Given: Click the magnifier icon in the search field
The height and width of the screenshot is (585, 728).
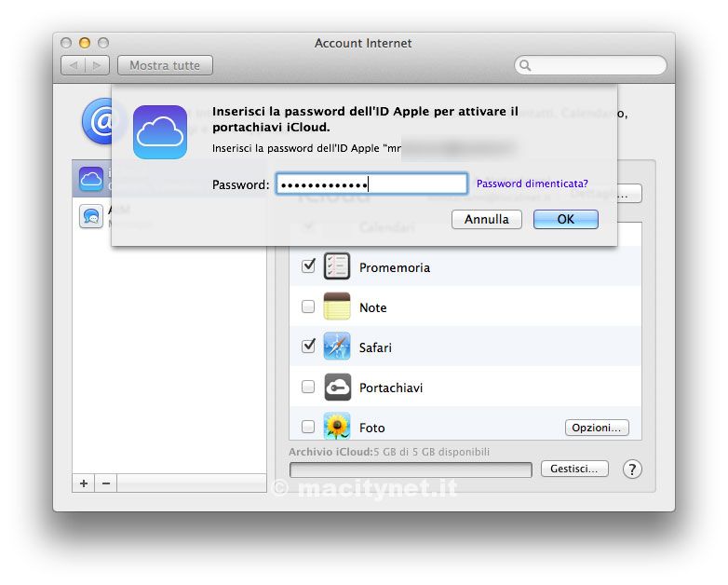Looking at the screenshot, I should click(x=525, y=65).
